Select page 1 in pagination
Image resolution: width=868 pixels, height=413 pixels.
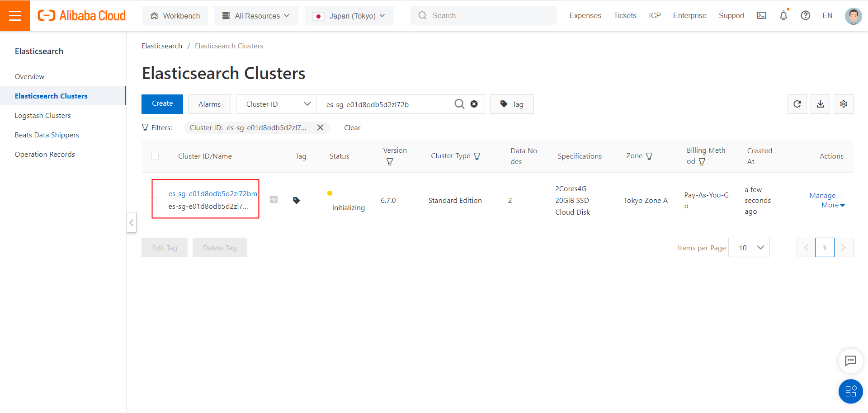point(825,248)
